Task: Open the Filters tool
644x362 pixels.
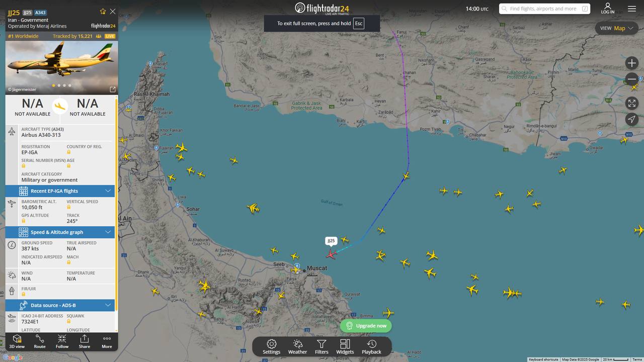Action: tap(321, 346)
